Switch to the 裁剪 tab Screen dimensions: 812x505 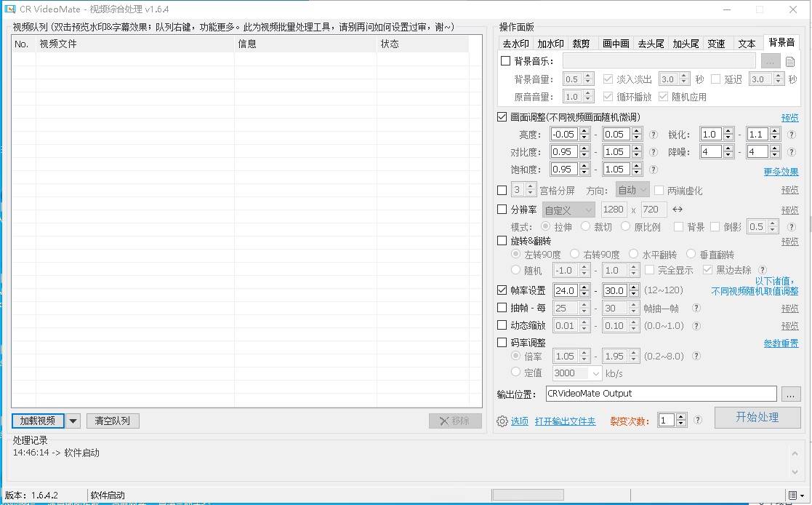coord(581,44)
